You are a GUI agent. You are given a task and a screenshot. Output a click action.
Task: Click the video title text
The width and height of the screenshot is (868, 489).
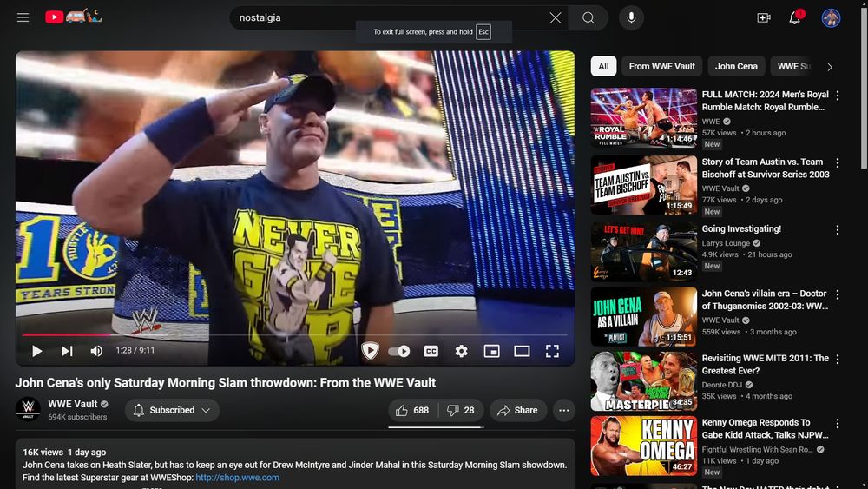pos(226,383)
